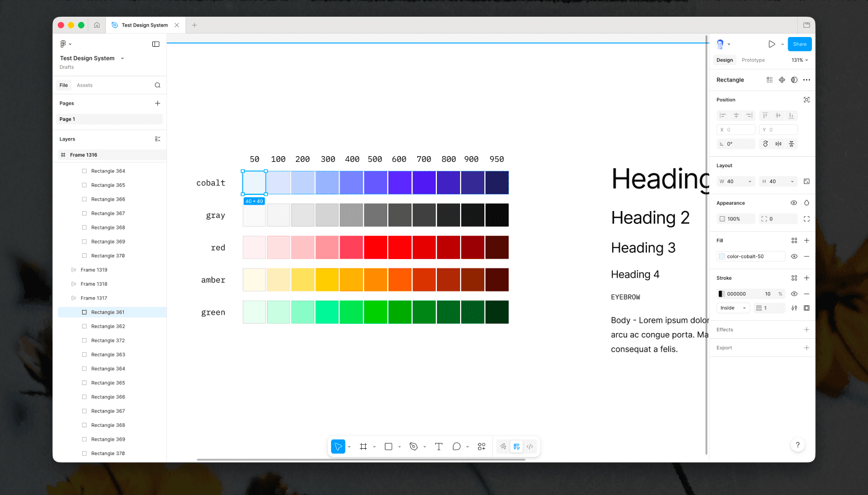Click the opacity 100% field
This screenshot has height=495, width=868.
click(736, 219)
